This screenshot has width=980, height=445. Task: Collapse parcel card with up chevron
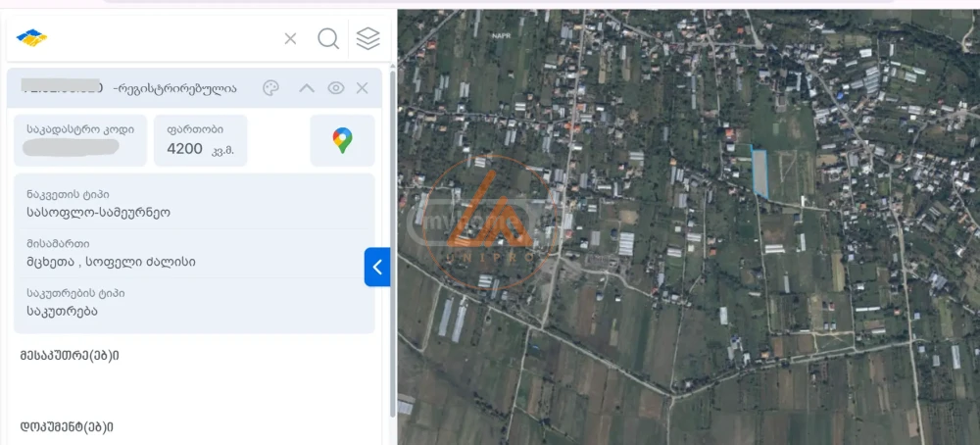306,88
